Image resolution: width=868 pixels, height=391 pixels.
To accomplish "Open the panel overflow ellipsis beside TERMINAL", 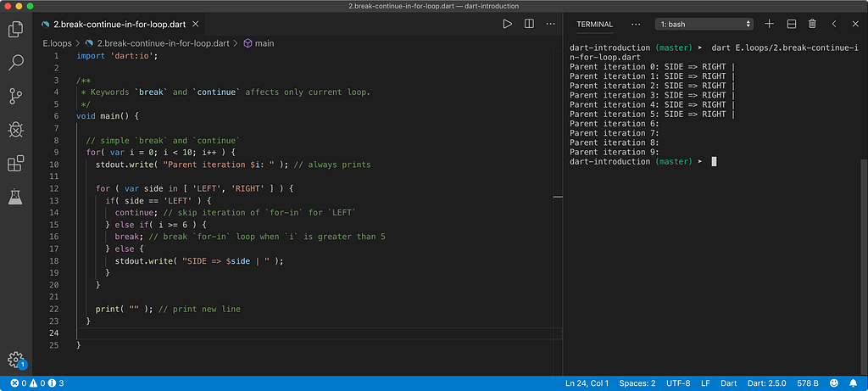I will point(636,25).
